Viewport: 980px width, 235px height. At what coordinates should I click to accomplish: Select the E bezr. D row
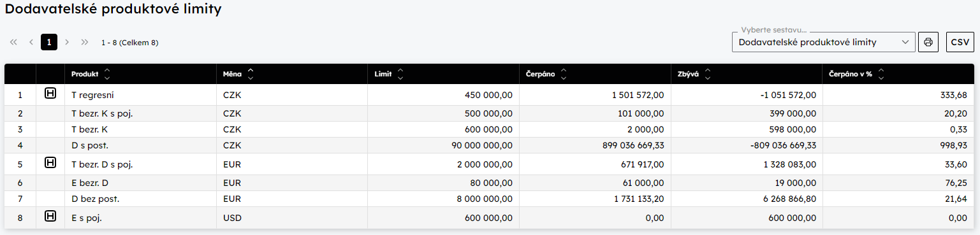coord(490,183)
